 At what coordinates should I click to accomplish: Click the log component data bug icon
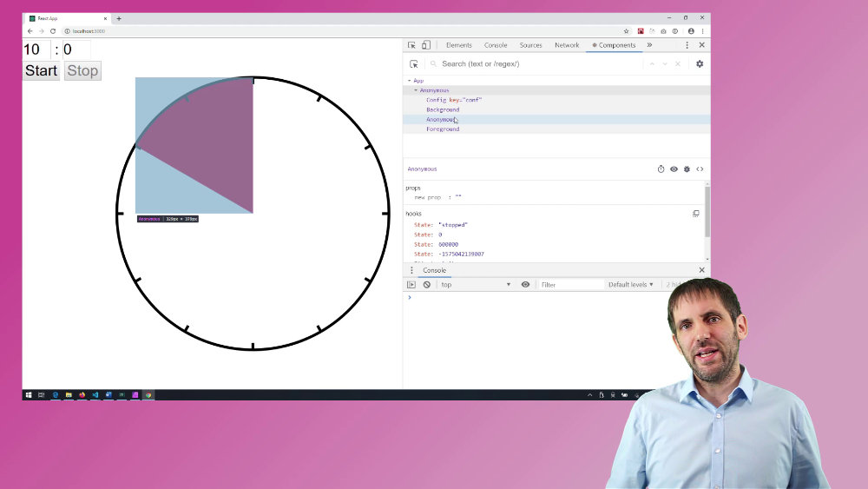click(x=687, y=169)
